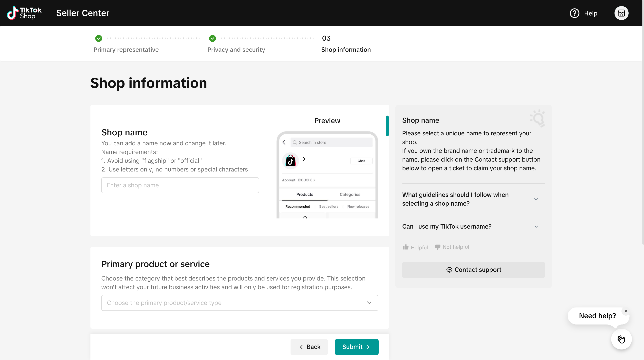
Task: Toggle Helpful feedback for Shop name tip
Action: [x=415, y=247]
